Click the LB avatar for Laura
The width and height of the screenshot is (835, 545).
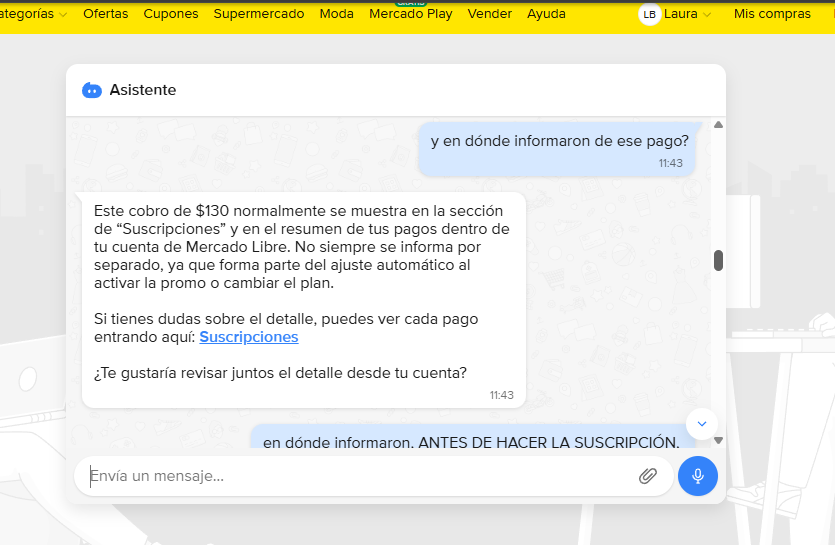click(x=649, y=14)
